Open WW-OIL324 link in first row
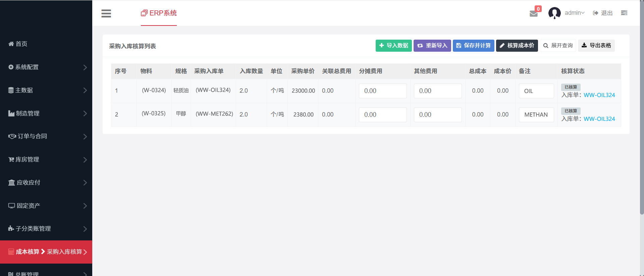This screenshot has height=276, width=644. (x=599, y=95)
